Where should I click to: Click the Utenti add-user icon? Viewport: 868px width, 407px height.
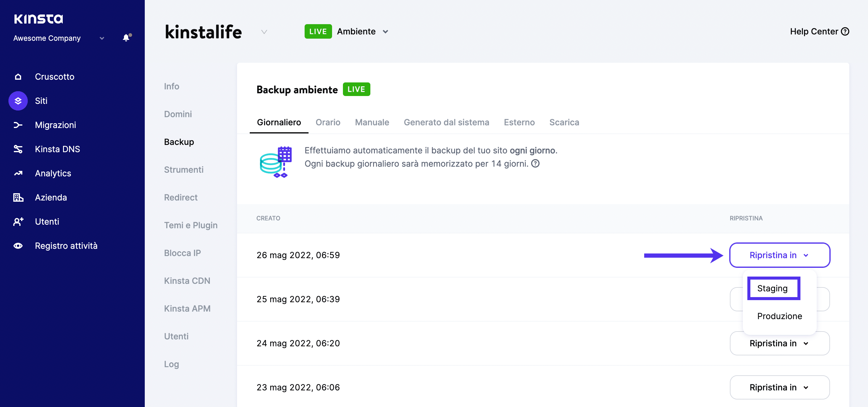[x=18, y=222]
